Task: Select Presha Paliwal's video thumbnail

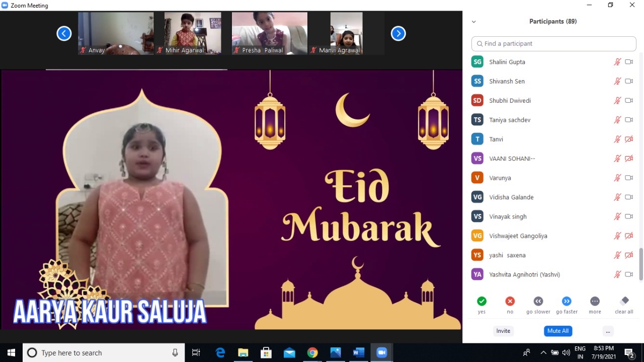Action: click(x=270, y=33)
